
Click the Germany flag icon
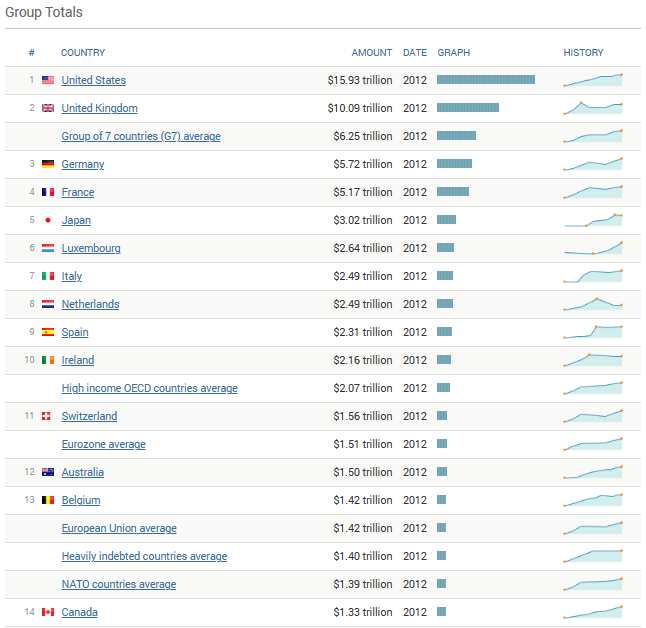pos(48,164)
